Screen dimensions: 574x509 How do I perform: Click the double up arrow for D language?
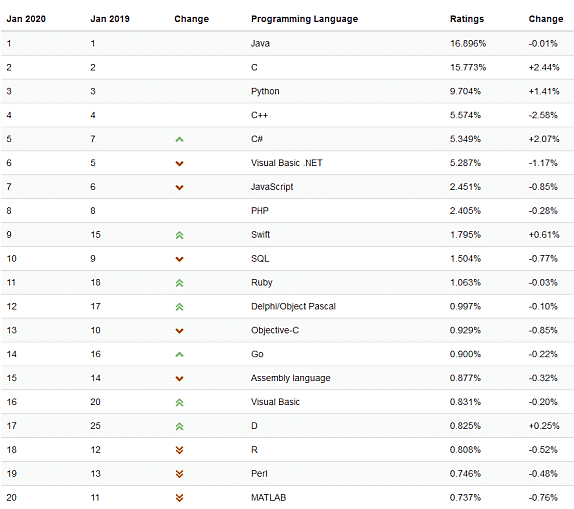179,426
